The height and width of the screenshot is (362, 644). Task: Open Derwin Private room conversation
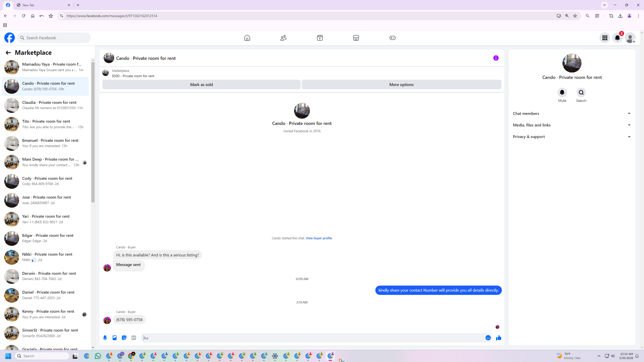click(x=45, y=276)
